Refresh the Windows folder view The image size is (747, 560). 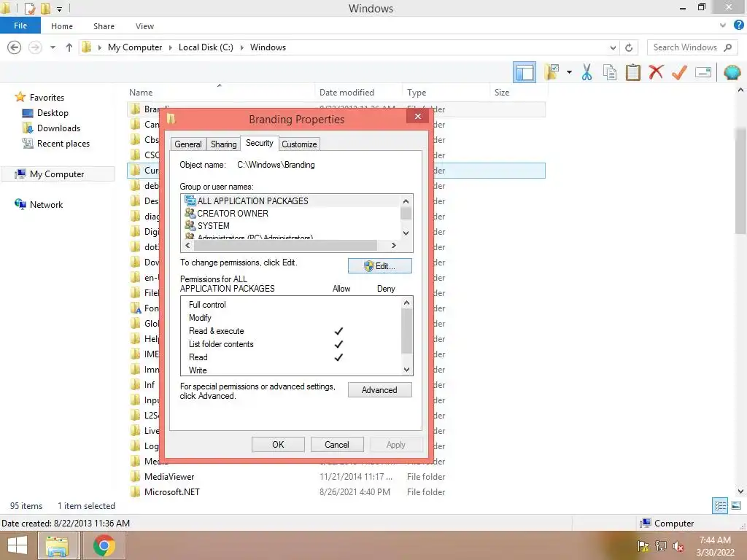tap(629, 47)
